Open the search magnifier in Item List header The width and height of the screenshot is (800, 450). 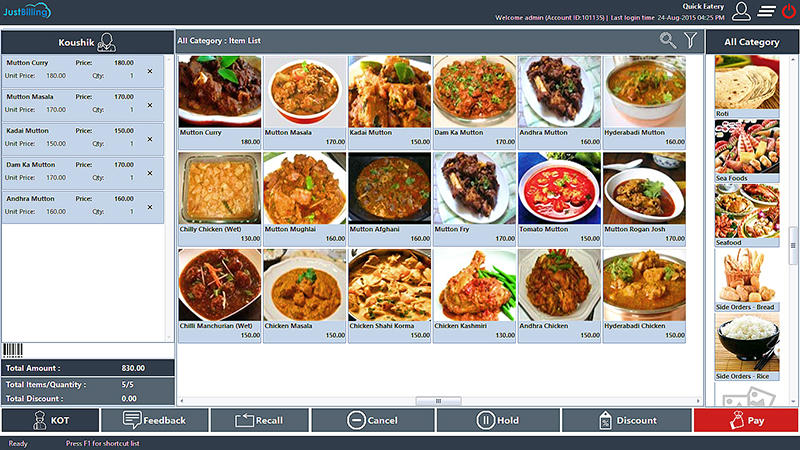pos(667,40)
